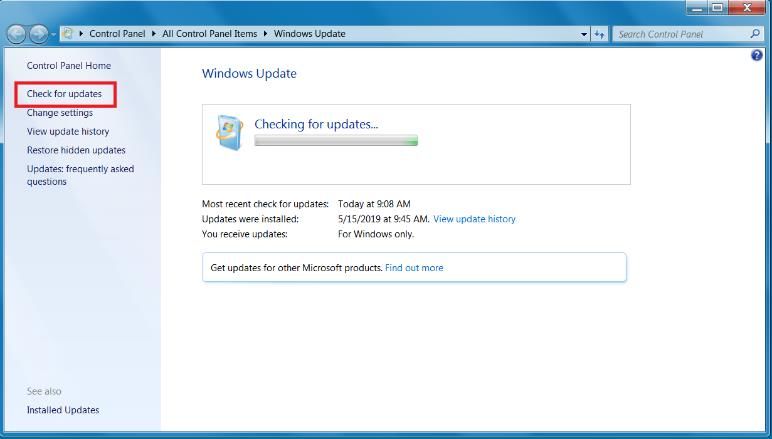This screenshot has width=772, height=439.
Task: Open Help with the question mark icon
Action: pos(757,55)
